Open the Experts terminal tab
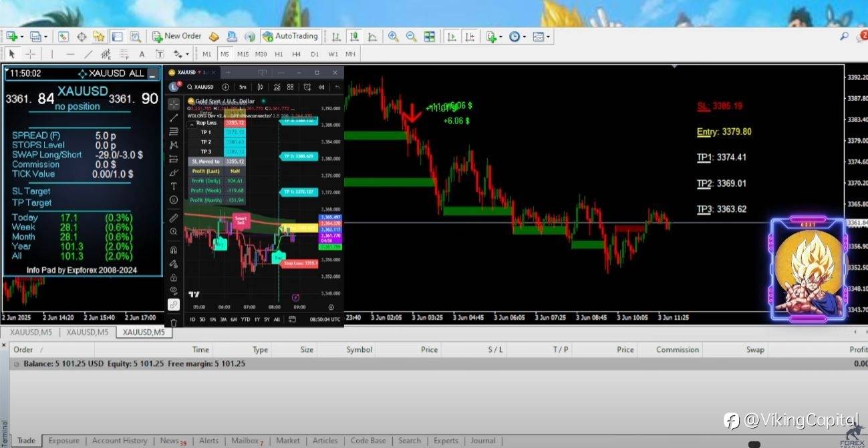Viewport: 868px width, 448px height. point(446,441)
